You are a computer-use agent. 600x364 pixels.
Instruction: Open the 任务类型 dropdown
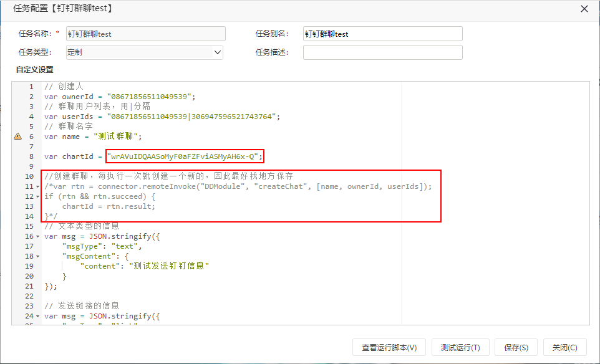tap(218, 52)
